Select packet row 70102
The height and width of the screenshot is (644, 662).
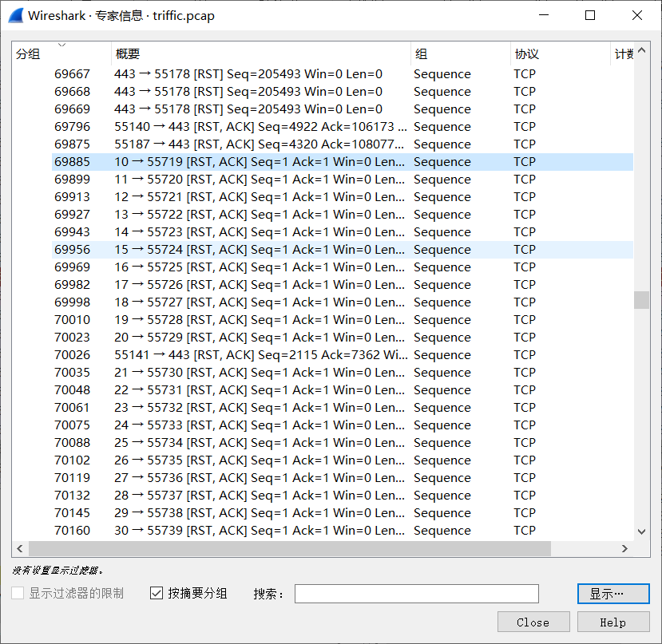point(343,460)
